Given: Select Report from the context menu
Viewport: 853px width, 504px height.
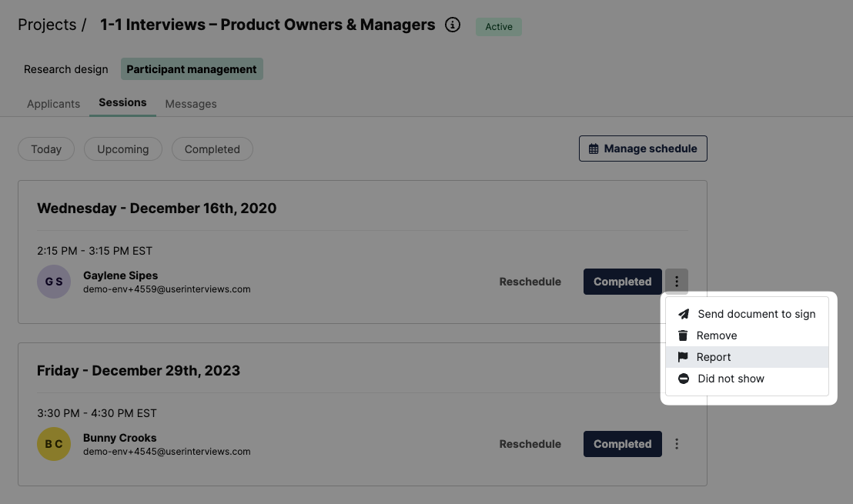Looking at the screenshot, I should coord(714,356).
